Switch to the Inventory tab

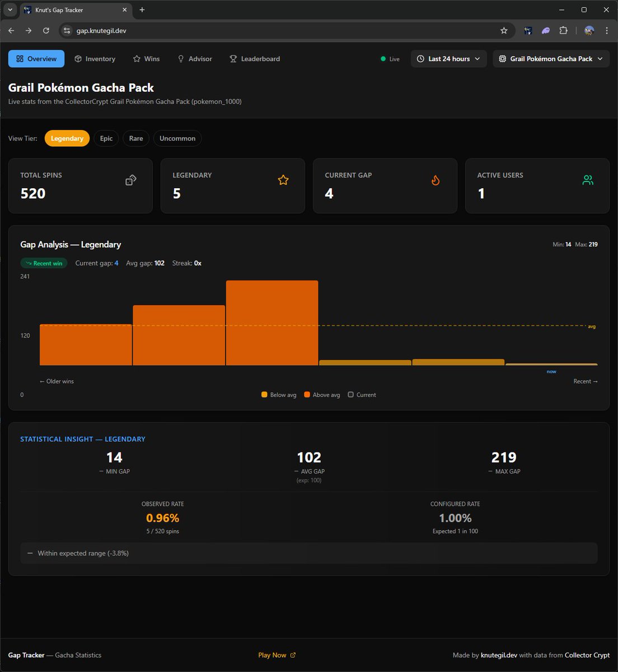(95, 59)
